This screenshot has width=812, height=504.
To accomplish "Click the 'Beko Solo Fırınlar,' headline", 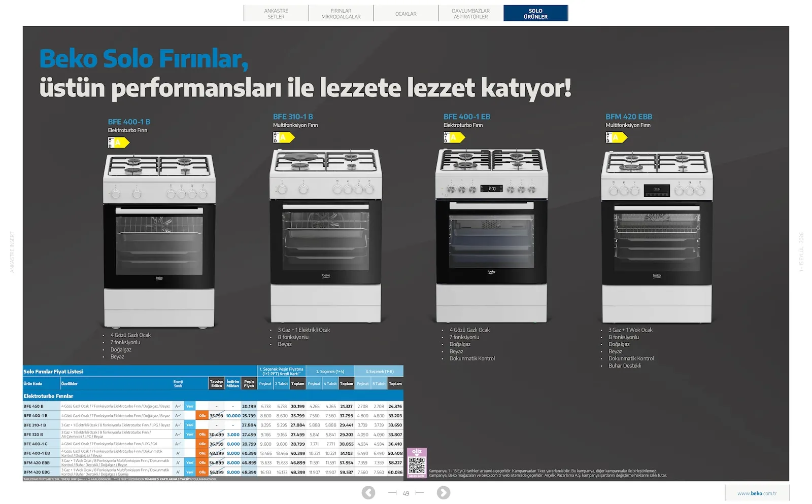I will point(144,59).
